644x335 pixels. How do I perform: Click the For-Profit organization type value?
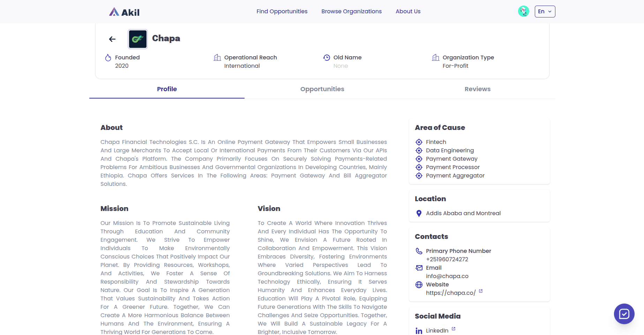455,66
